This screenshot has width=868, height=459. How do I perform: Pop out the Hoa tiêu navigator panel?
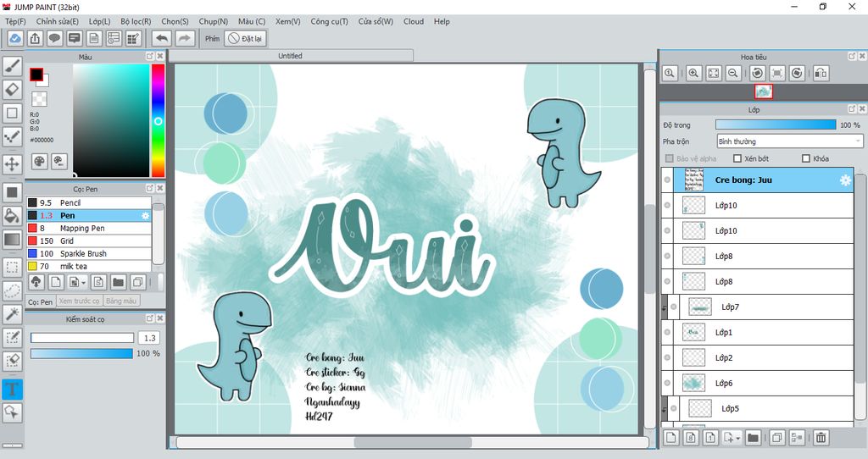tap(852, 57)
